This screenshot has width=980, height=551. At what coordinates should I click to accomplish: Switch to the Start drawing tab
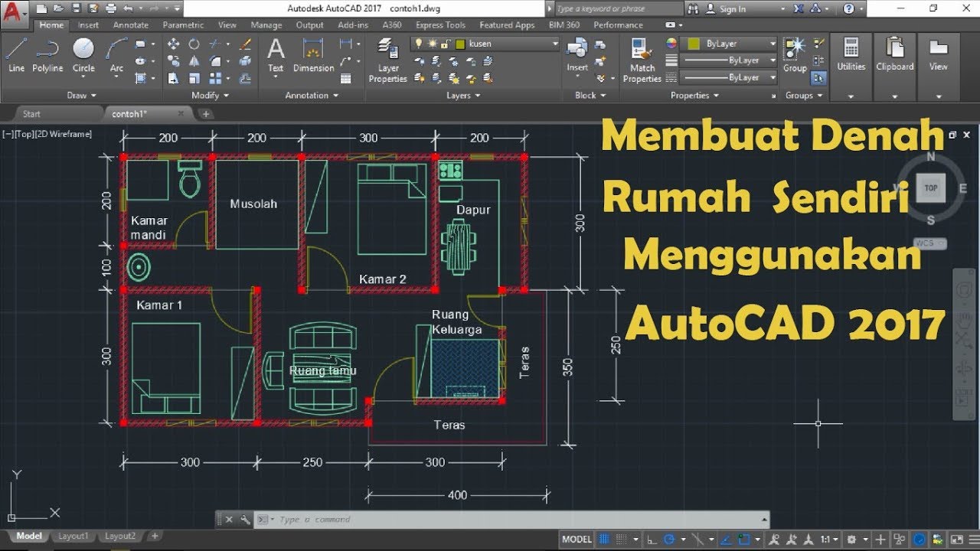31,114
